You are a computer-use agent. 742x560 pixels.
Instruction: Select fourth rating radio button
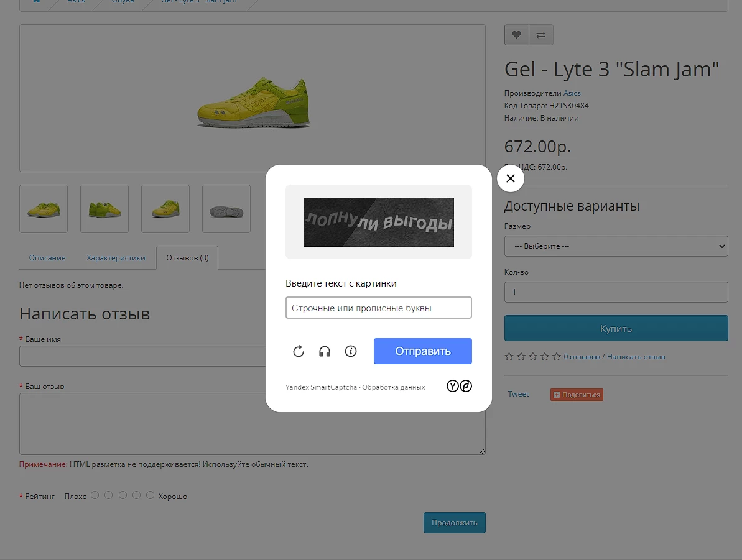(136, 495)
